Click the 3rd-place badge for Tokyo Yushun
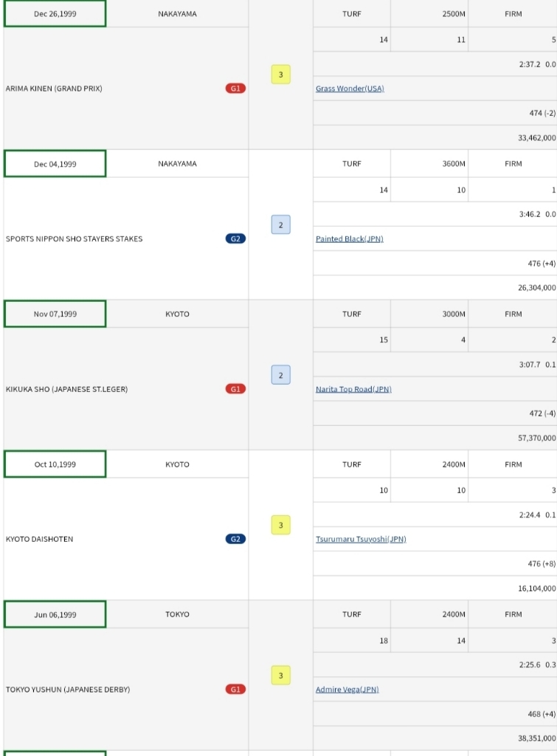The height and width of the screenshot is (756, 557). [x=280, y=676]
